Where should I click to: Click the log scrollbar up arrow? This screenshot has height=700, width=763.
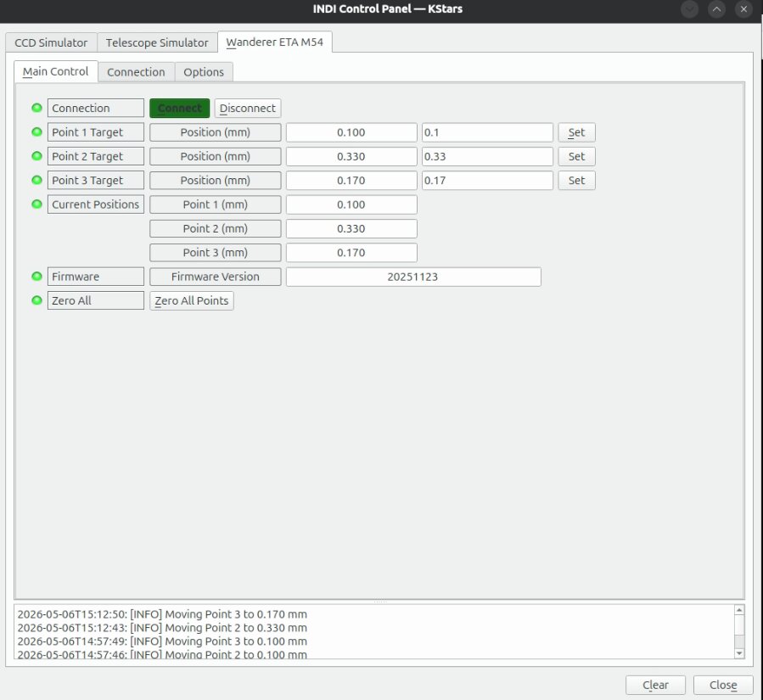(739, 610)
